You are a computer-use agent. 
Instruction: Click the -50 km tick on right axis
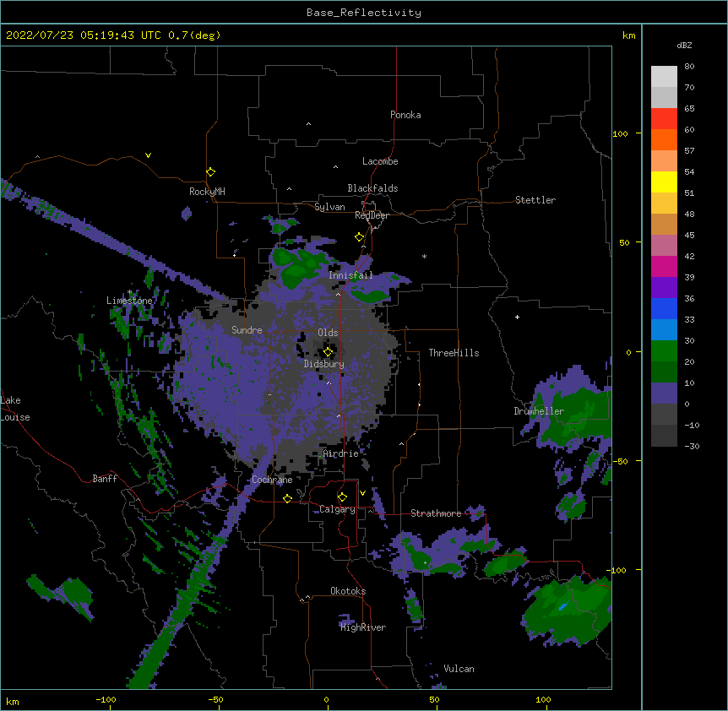(620, 461)
